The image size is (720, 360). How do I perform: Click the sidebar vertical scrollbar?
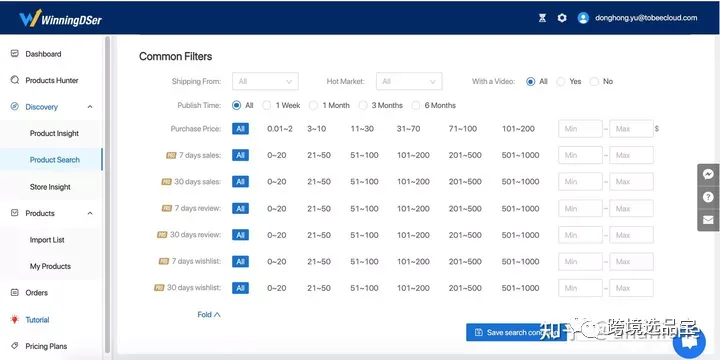point(107,193)
